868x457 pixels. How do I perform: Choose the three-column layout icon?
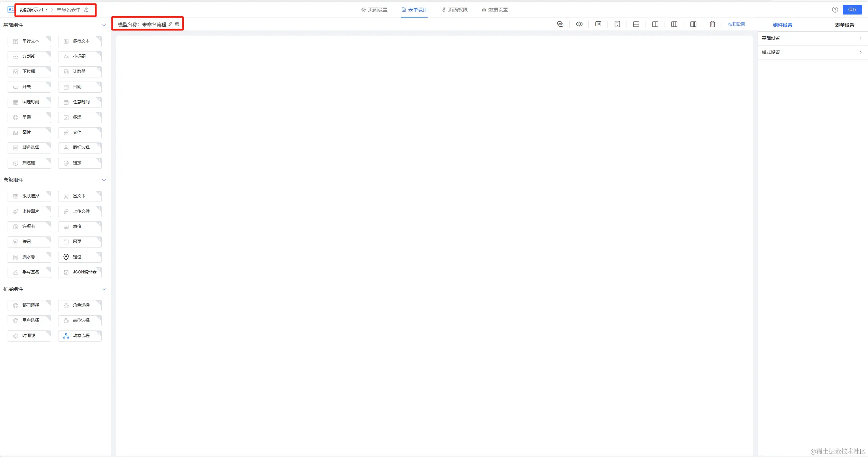(674, 24)
